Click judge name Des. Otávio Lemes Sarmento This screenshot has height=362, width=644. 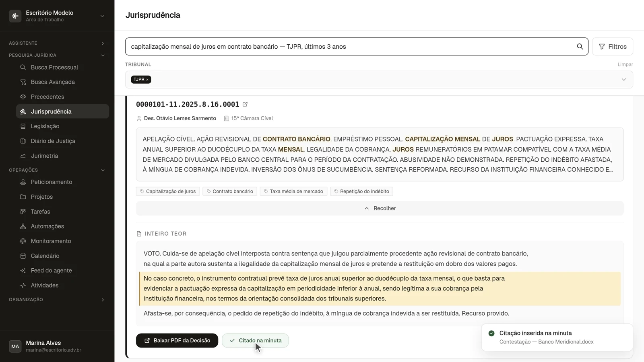[x=180, y=118]
